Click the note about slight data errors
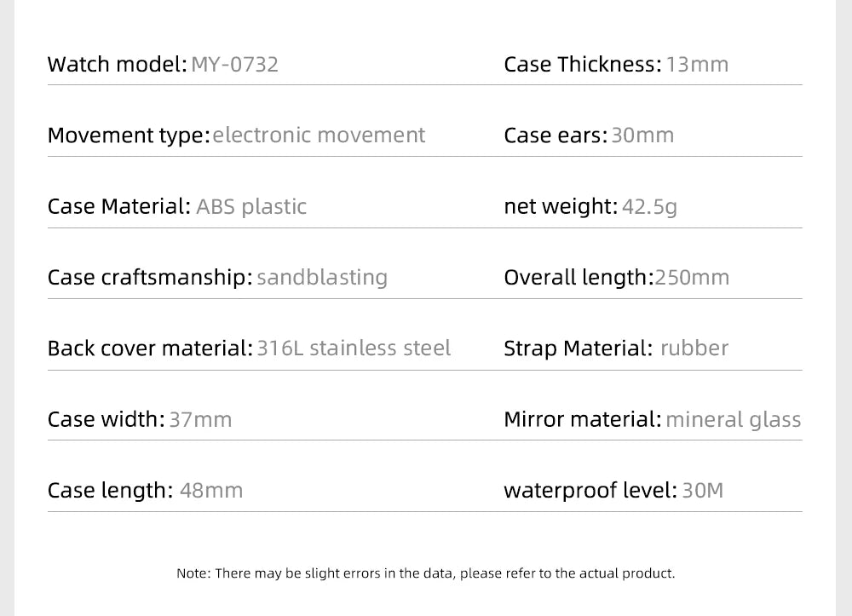The height and width of the screenshot is (616, 852). (x=425, y=573)
